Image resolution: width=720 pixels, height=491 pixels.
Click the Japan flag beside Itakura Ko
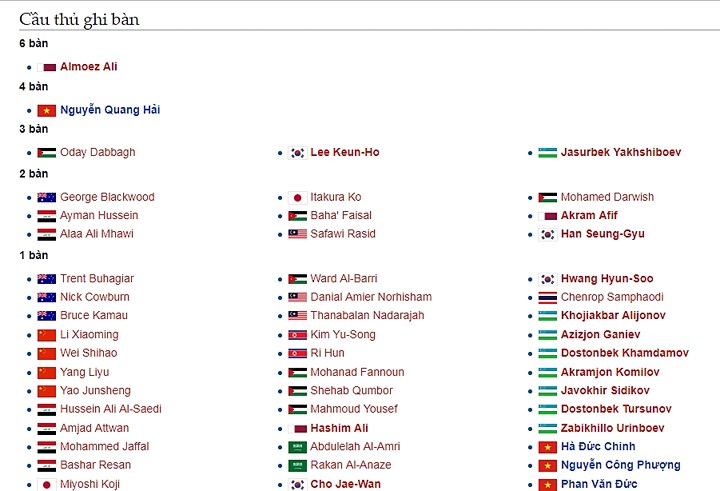pos(297,198)
